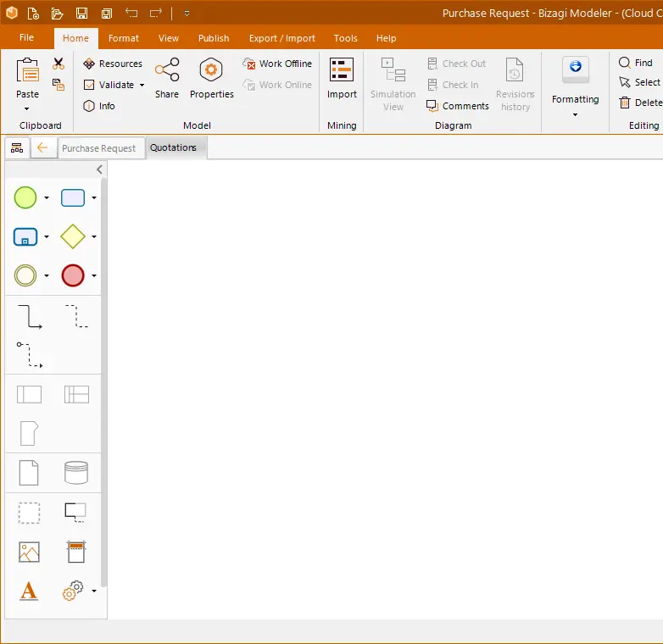Select the yellow Gateway diamond shape
663x644 pixels.
click(x=73, y=236)
